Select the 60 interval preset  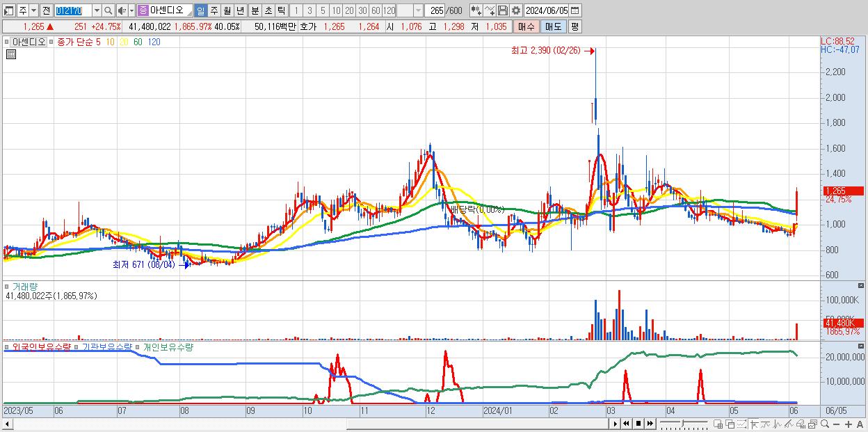click(376, 10)
